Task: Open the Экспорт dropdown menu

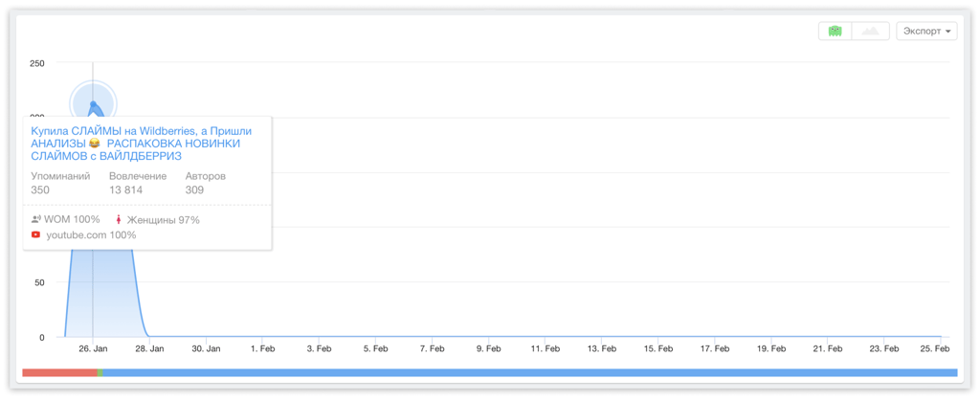Action: 926,32
